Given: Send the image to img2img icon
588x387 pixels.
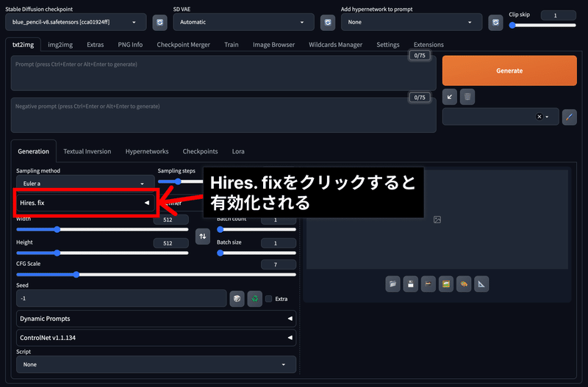Looking at the screenshot, I should [x=446, y=284].
